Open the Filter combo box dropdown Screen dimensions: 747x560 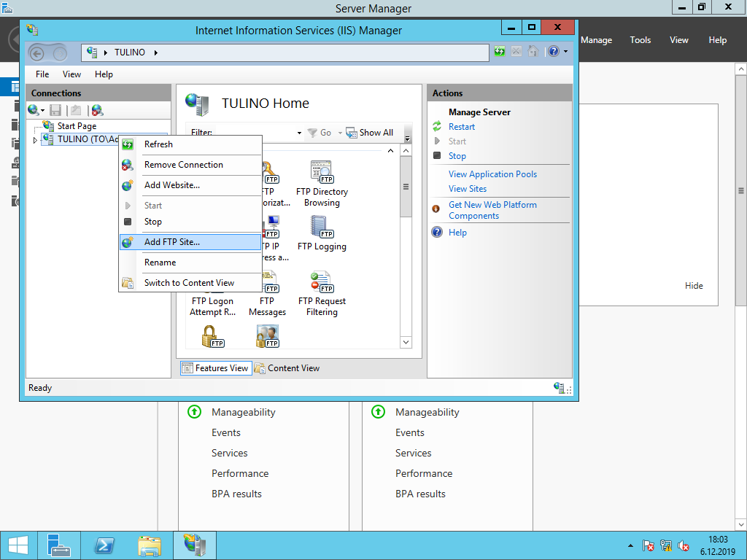coord(299,133)
